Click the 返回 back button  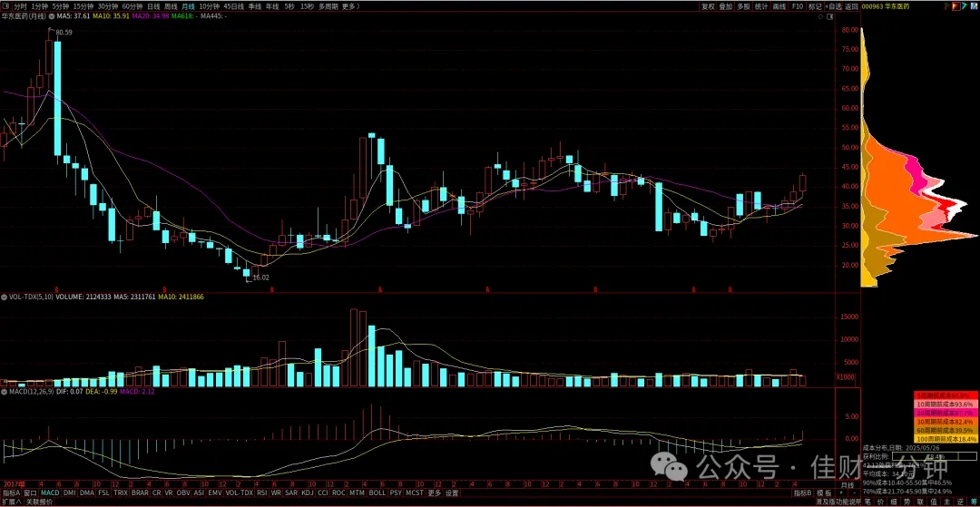coord(852,7)
